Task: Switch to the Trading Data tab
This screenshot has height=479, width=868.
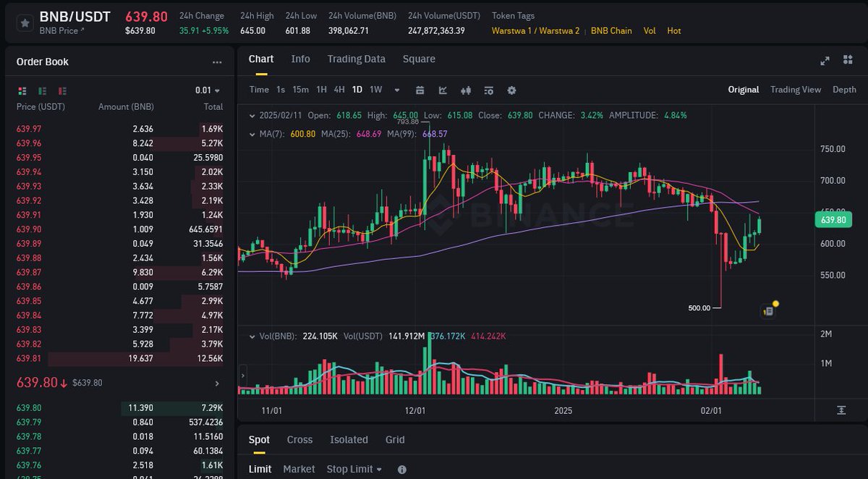Action: click(x=356, y=59)
